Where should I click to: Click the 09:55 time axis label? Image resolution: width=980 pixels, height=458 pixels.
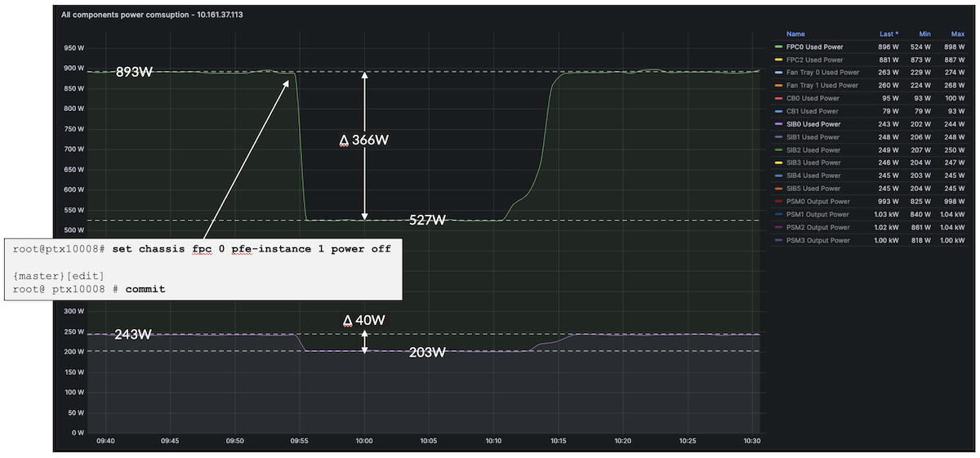click(300, 442)
